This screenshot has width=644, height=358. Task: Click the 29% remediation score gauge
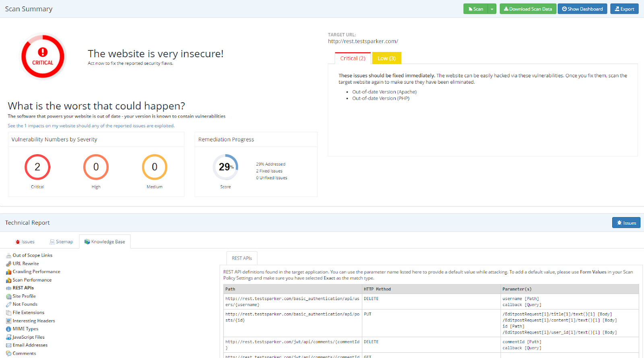click(225, 167)
